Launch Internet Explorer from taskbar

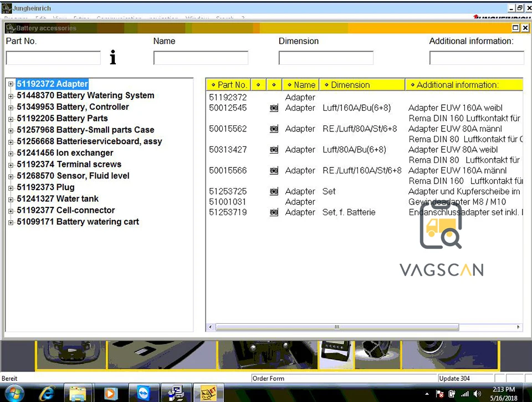pos(47,393)
